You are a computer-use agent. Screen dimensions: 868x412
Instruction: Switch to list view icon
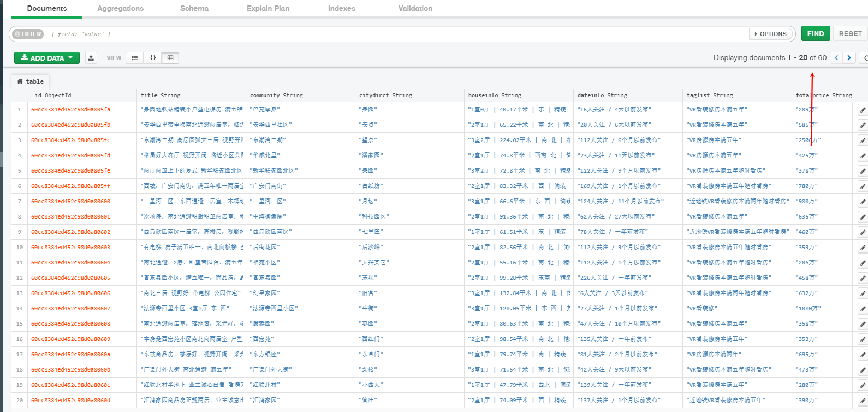tap(134, 58)
